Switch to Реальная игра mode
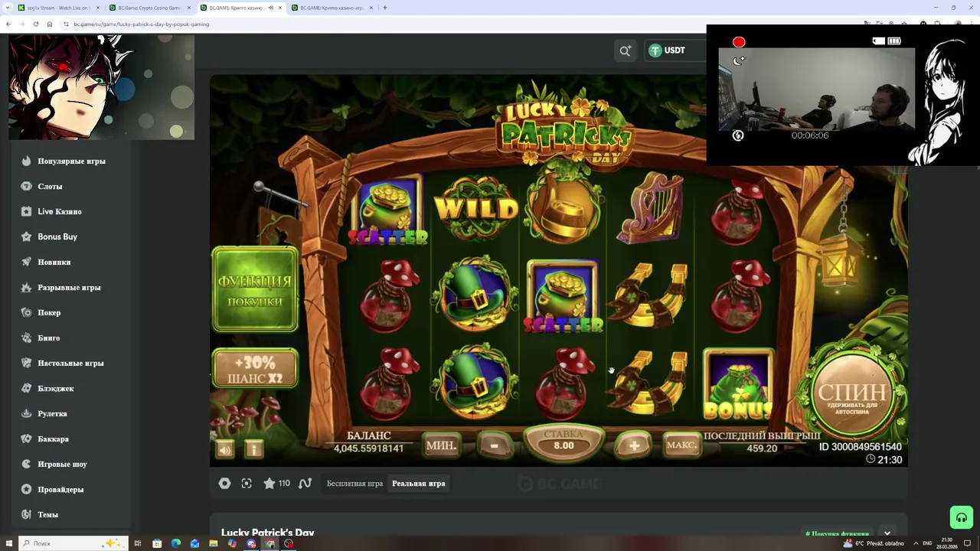 [418, 483]
